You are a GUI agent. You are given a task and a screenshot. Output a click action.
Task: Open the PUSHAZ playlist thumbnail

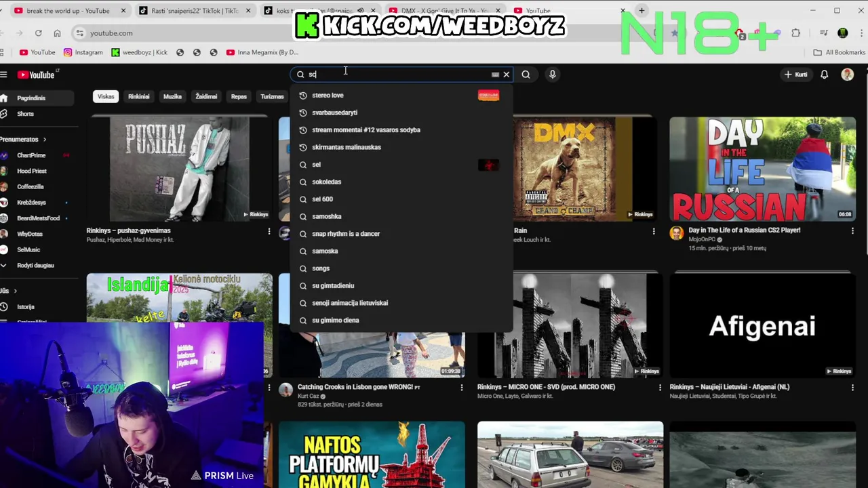click(x=180, y=169)
